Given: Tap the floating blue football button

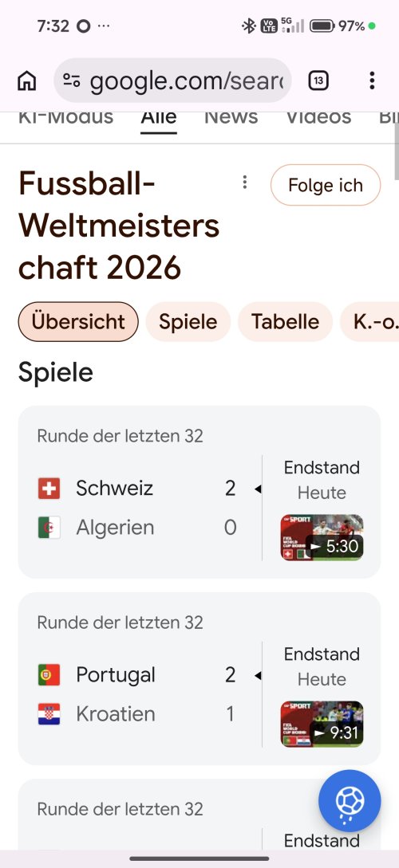Looking at the screenshot, I should pos(350,800).
